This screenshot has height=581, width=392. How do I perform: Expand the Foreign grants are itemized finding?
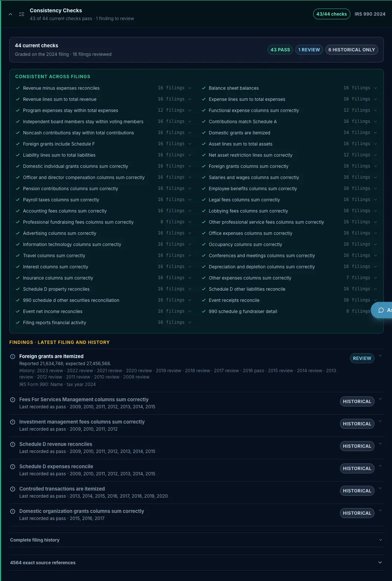pyautogui.click(x=380, y=356)
